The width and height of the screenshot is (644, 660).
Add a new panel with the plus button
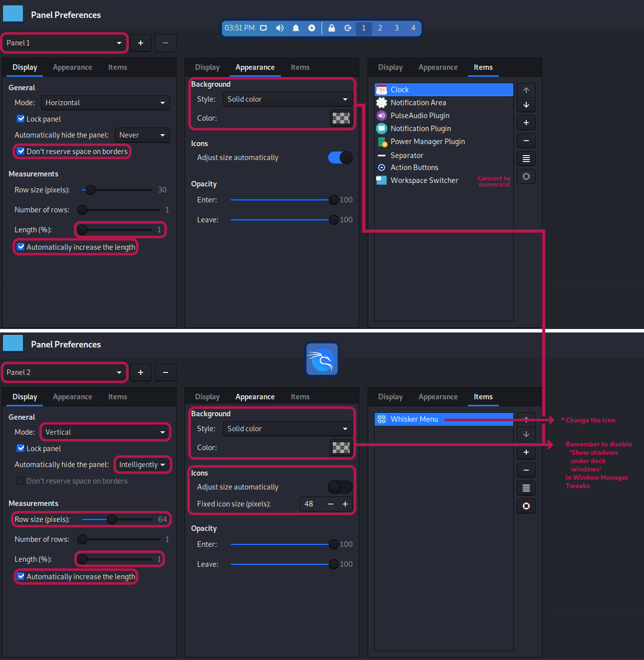pos(140,43)
